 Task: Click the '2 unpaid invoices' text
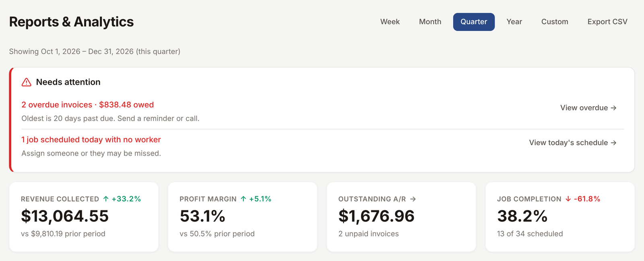point(369,234)
